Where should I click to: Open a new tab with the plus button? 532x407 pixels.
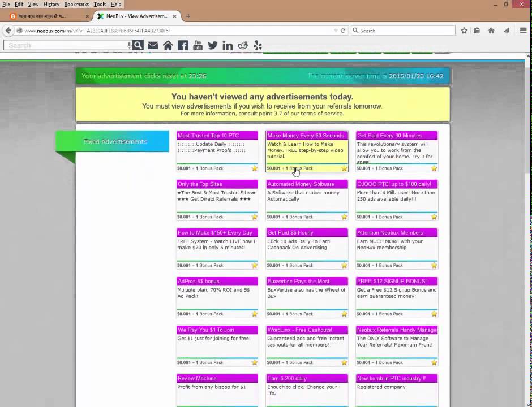coord(188,16)
